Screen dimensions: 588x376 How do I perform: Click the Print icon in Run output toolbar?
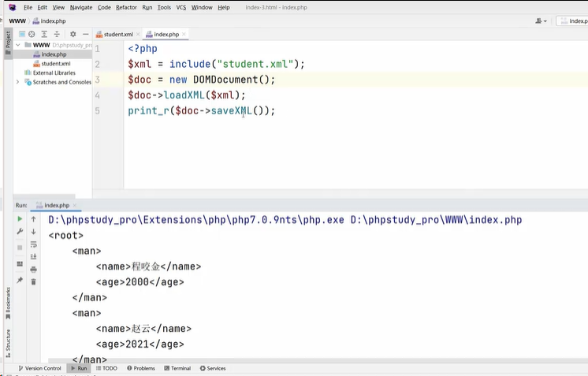[33, 269]
